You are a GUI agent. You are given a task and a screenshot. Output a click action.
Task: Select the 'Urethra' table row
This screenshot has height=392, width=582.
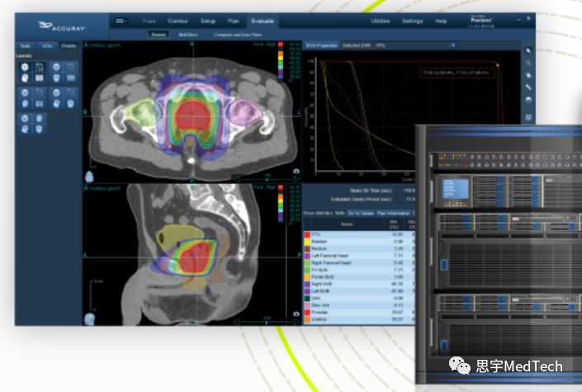pos(359,319)
